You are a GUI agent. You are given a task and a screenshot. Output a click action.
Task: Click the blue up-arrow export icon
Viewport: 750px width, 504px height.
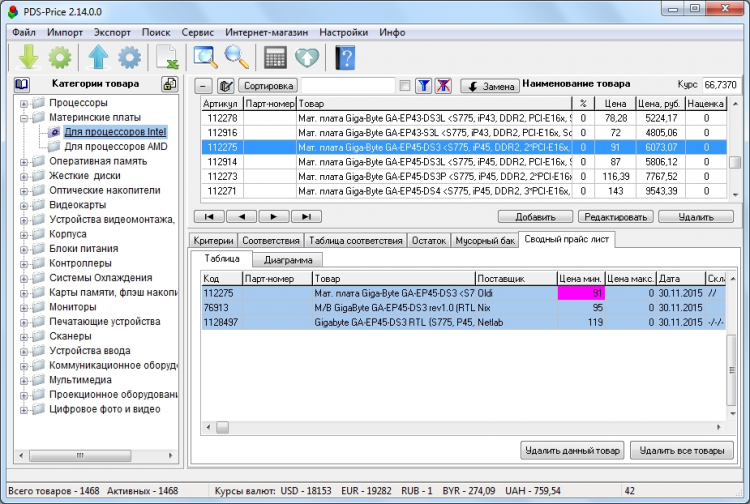tap(98, 57)
